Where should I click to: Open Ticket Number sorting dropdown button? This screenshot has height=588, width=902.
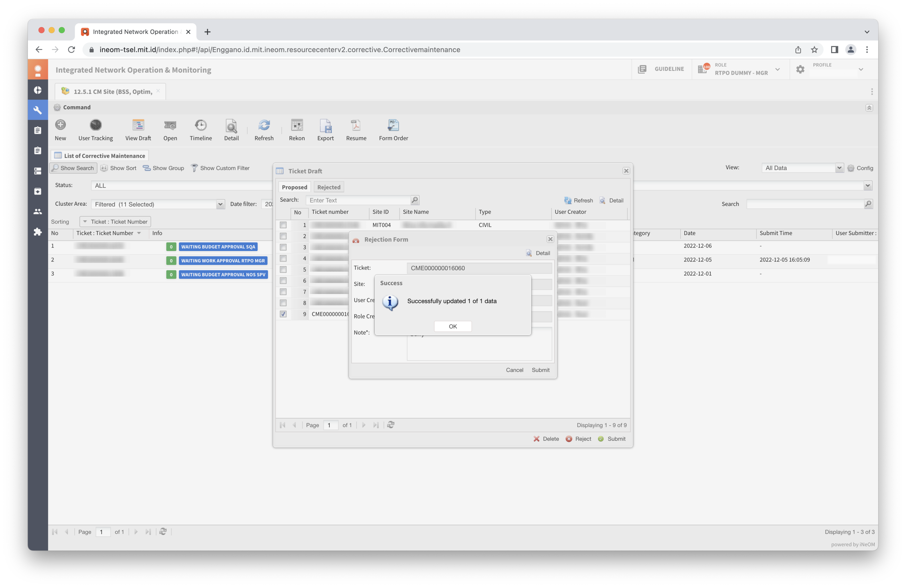coord(115,222)
